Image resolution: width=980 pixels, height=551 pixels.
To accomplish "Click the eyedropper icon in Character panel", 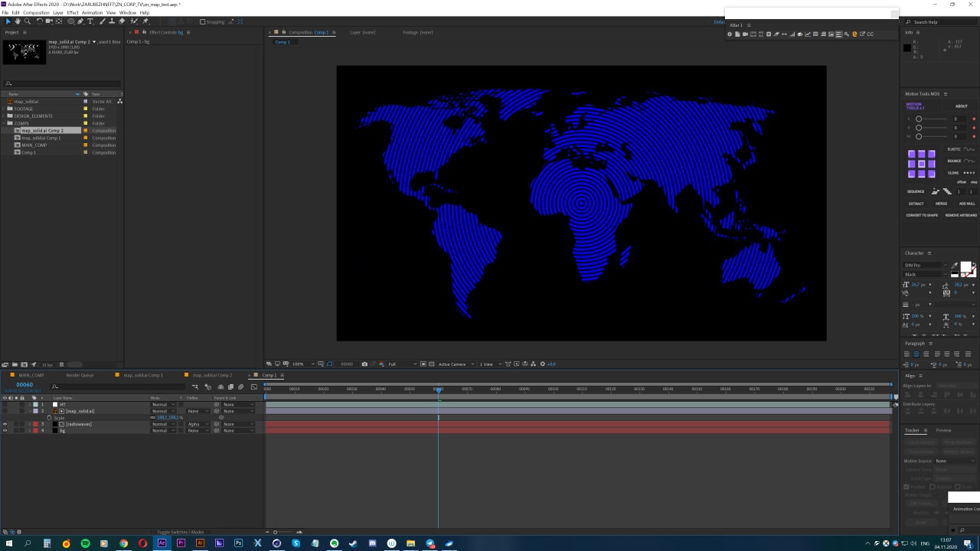I will [x=955, y=266].
